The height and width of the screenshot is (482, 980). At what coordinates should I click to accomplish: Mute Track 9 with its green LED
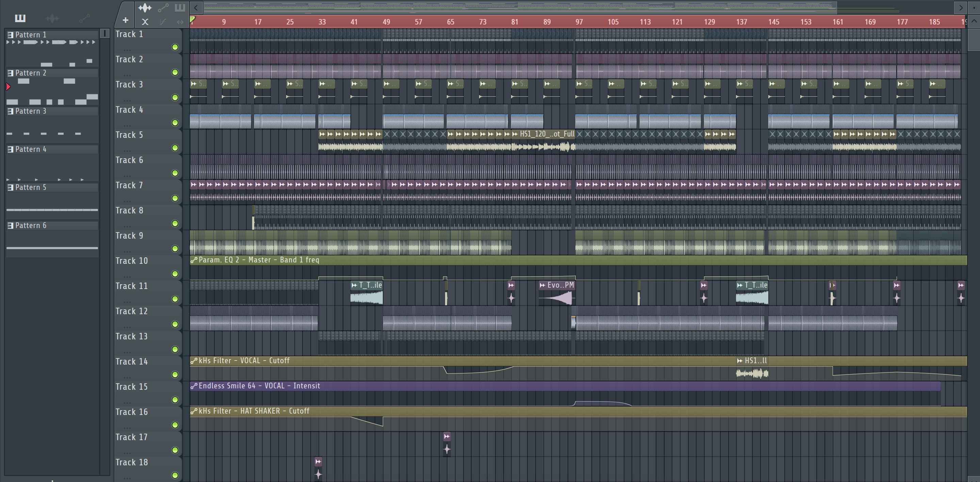pos(175,249)
